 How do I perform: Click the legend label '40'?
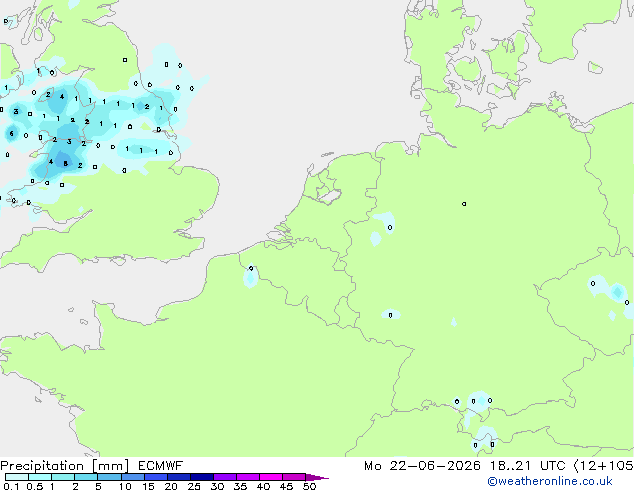(x=263, y=486)
